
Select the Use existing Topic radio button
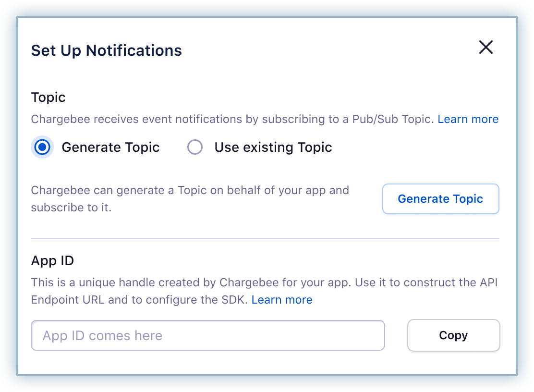click(195, 147)
